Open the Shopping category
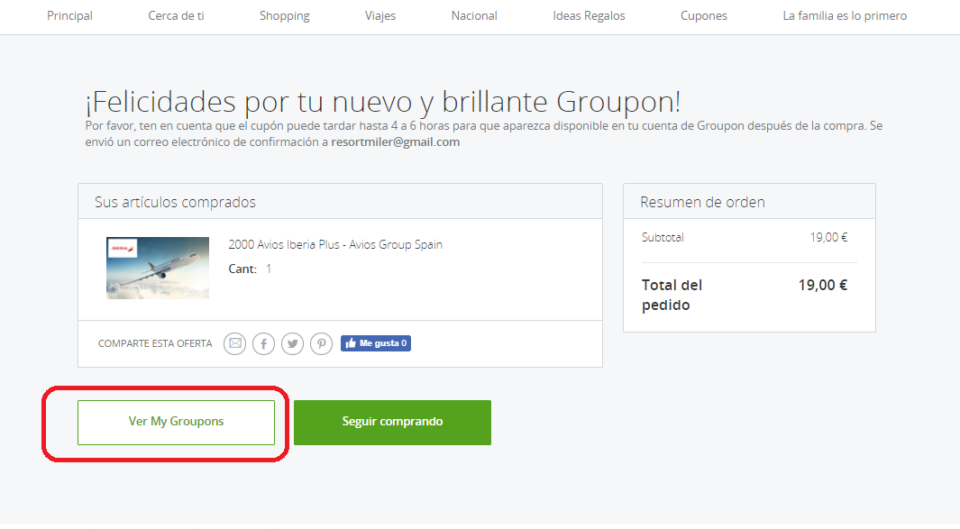 pos(284,16)
